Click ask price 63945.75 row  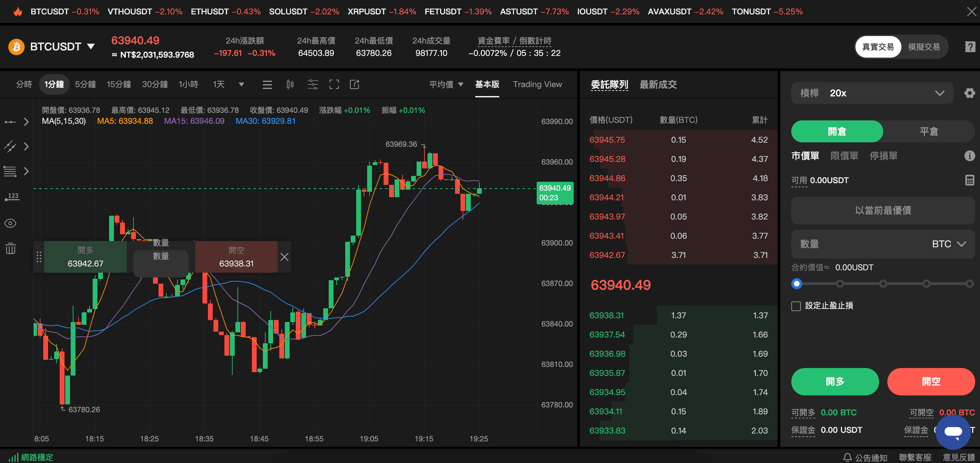[678, 140]
